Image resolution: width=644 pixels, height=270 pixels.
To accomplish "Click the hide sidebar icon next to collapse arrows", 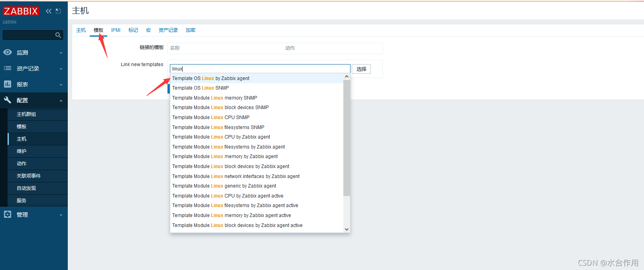I will coord(58,11).
